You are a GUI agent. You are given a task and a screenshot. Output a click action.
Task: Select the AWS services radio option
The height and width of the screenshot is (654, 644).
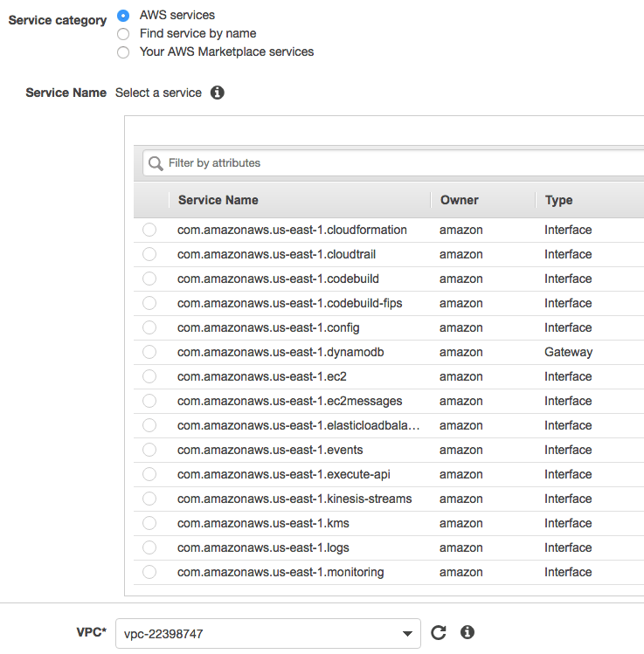123,16
